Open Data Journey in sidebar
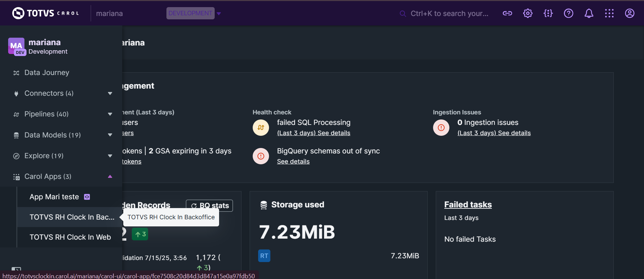The width and height of the screenshot is (644, 279). (x=47, y=73)
